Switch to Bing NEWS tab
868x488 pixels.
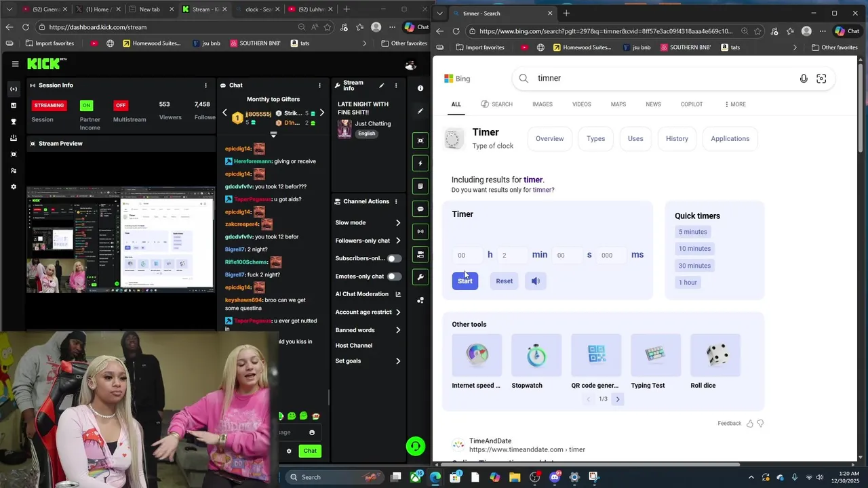click(654, 104)
